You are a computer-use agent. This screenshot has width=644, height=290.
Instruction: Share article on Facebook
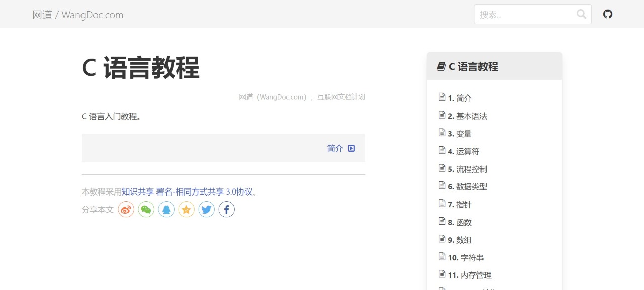click(x=226, y=209)
